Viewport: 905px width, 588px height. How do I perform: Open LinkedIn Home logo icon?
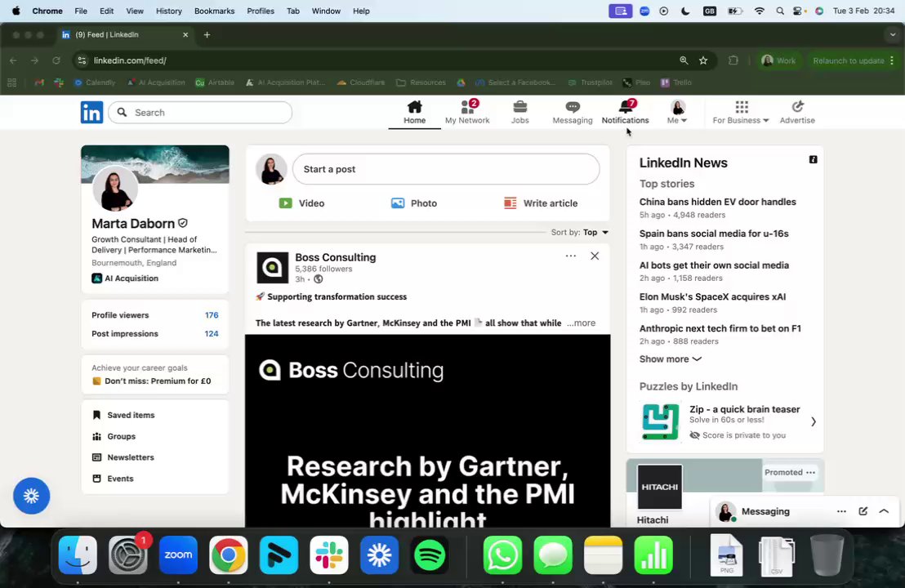point(91,113)
